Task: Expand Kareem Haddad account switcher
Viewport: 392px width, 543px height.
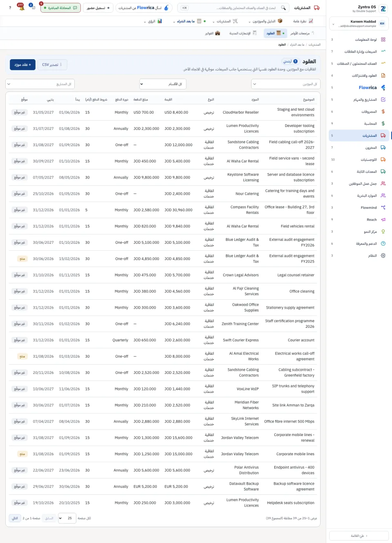Action: [359, 23]
